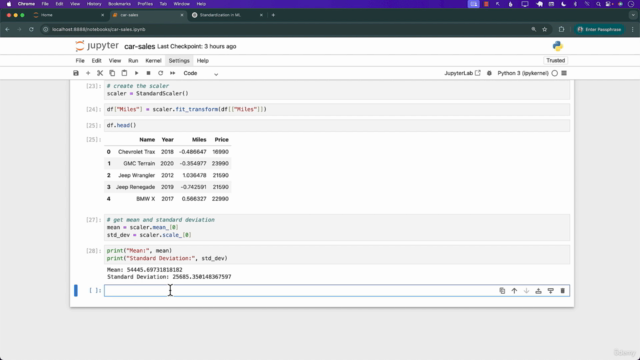Open Chrome Bookmarks menu in menu bar

[x=119, y=4]
